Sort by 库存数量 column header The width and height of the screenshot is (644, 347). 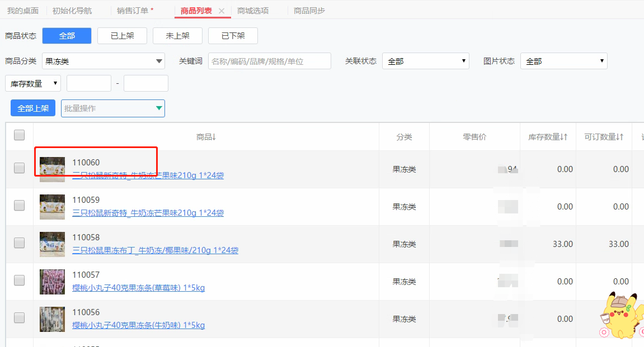[547, 137]
